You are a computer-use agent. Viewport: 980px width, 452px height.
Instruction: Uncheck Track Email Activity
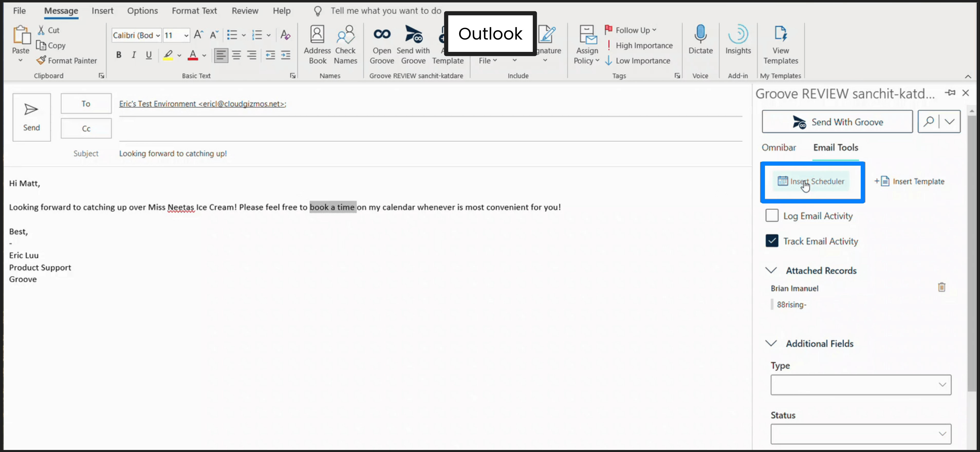[772, 241]
